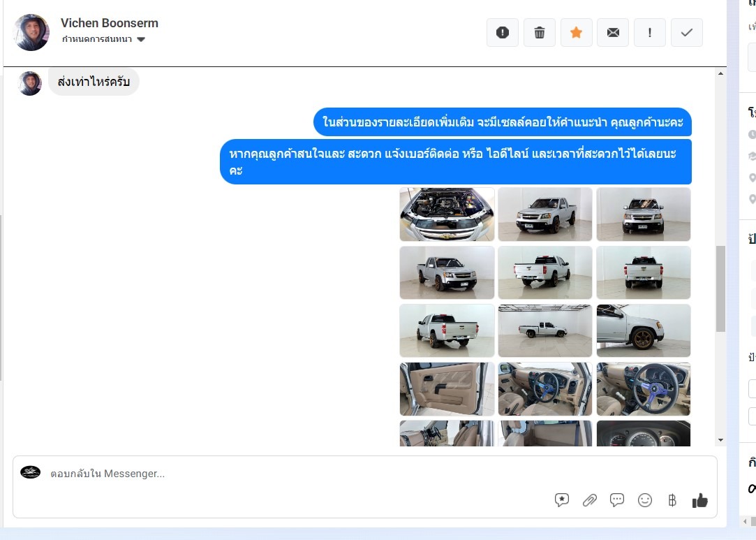This screenshot has height=540, width=756.
Task: Mark conversation as unread envelope icon
Action: coord(613,32)
